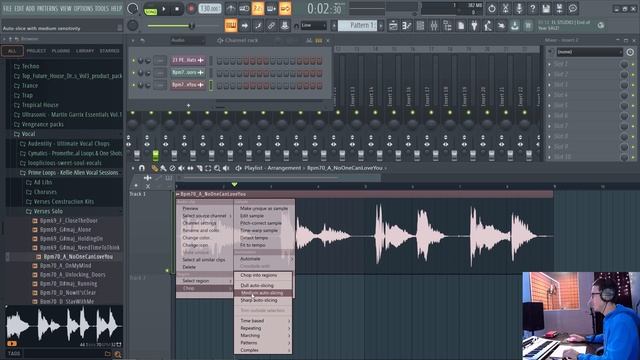Open the Select region submenu

[205, 281]
